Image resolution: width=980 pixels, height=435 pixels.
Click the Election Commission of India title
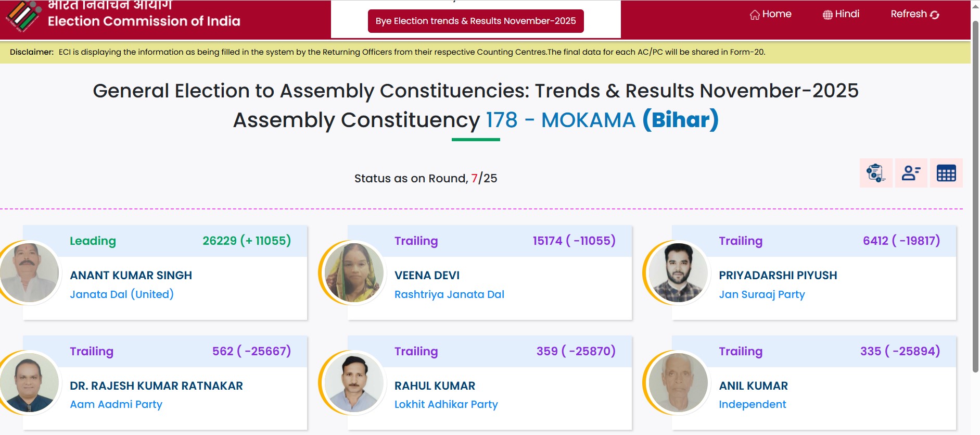(144, 21)
